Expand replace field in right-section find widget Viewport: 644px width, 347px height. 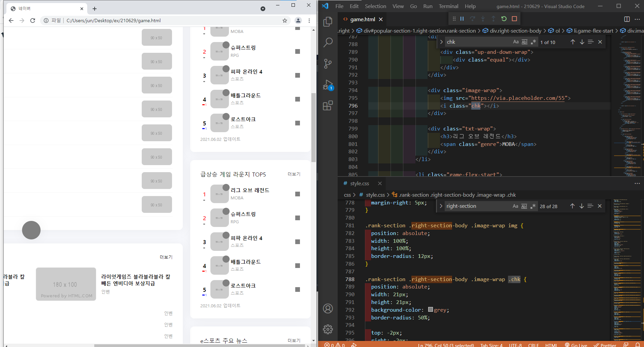click(441, 206)
